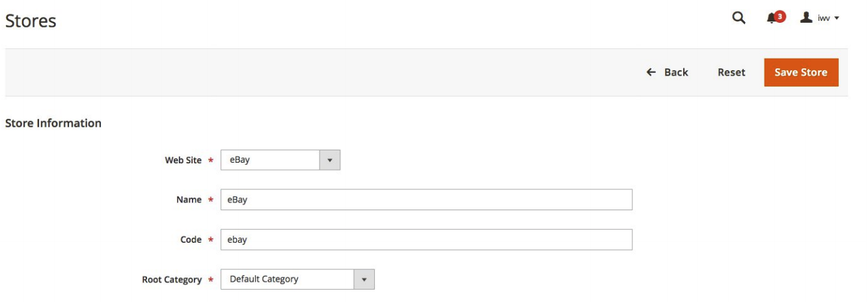Open the admin search magnifier
Screen dimensions: 868x302
pyautogui.click(x=739, y=18)
